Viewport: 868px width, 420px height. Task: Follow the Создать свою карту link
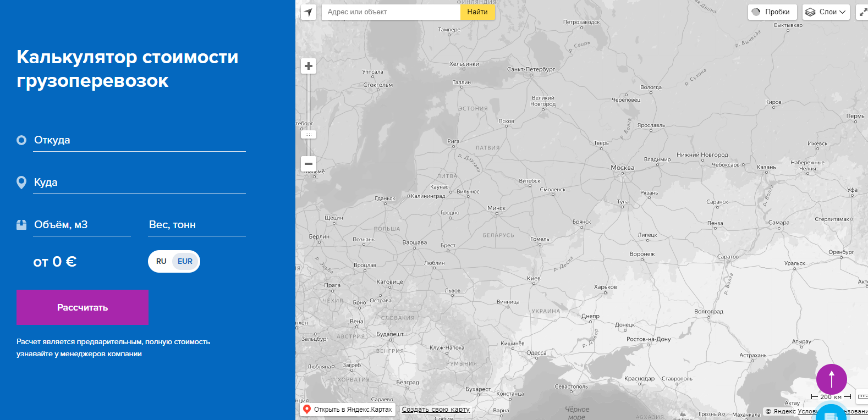(436, 410)
